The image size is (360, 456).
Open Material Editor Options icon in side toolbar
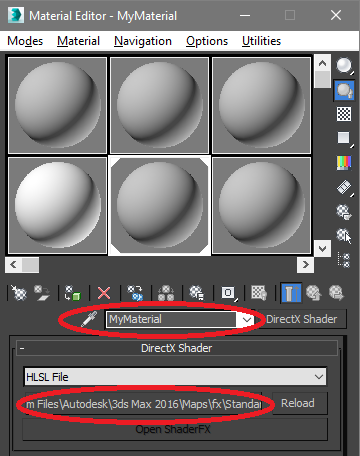coord(344,212)
